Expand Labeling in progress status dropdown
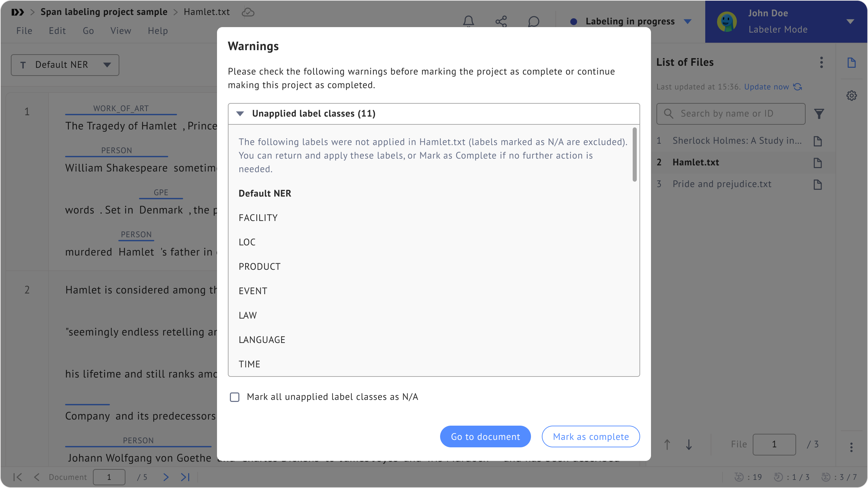The width and height of the screenshot is (868, 488). coord(688,21)
